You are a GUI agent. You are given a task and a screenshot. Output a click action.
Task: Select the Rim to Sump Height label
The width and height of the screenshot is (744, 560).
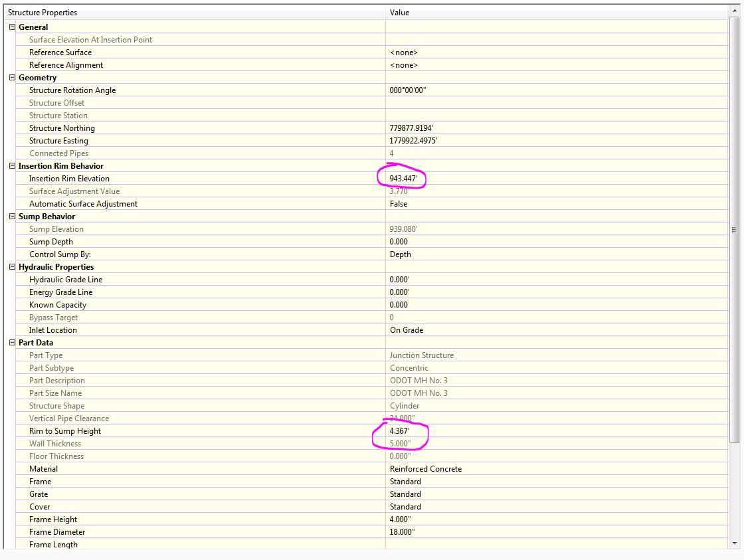point(65,431)
